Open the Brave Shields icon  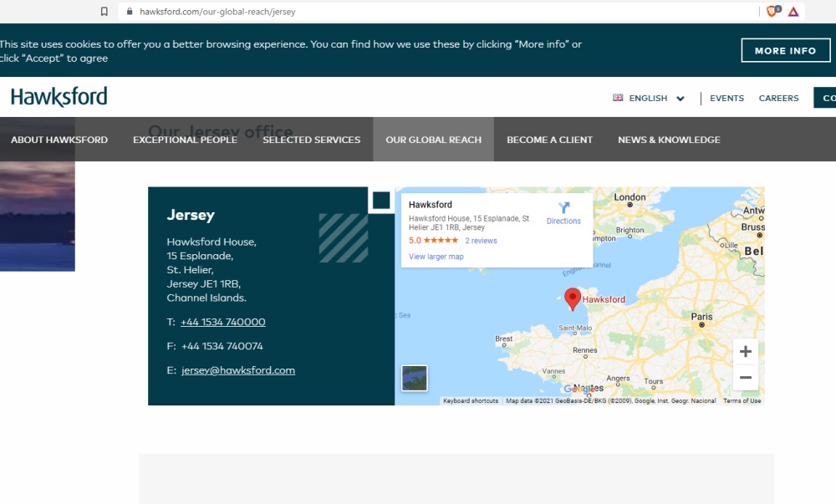[x=772, y=12]
